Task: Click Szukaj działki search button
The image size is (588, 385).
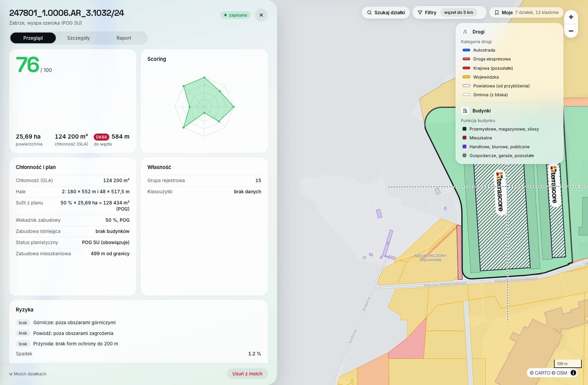Action: (386, 12)
